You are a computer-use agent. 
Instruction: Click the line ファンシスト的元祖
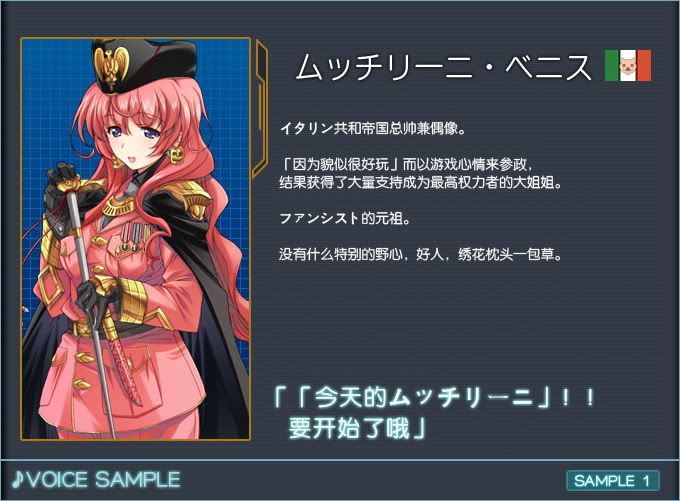[x=345, y=218]
